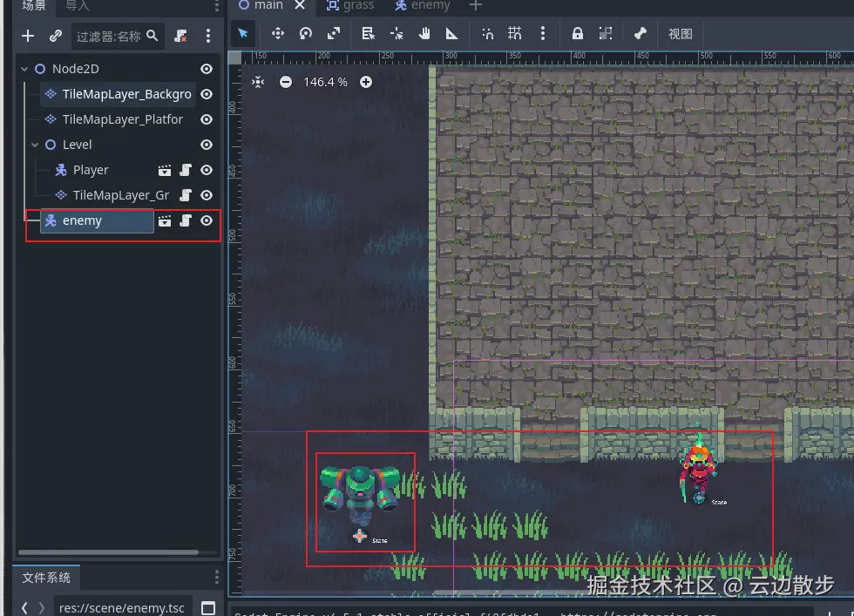Activate the Rotate Mode tool

[306, 34]
